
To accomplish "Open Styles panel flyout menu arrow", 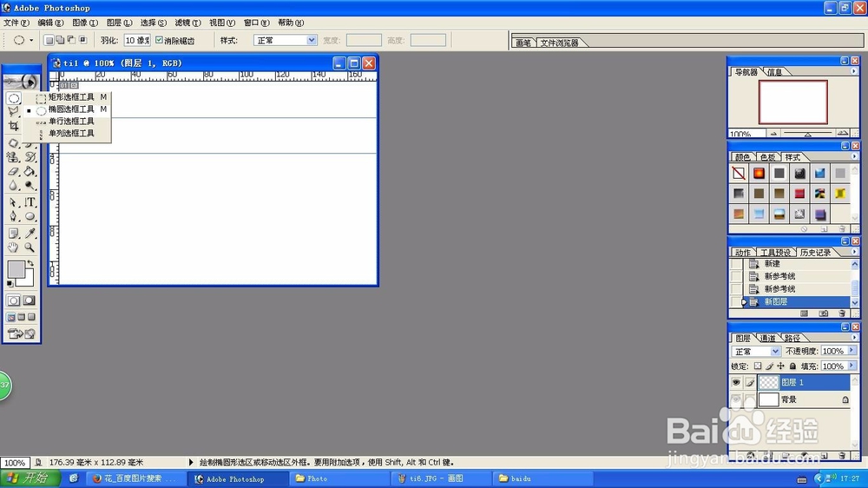I will 853,156.
